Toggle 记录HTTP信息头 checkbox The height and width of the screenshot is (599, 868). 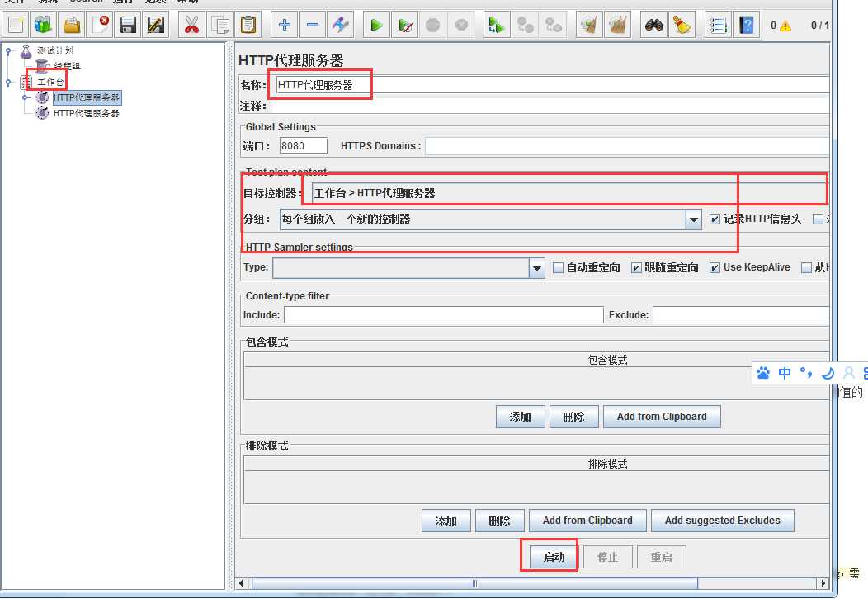(x=715, y=219)
